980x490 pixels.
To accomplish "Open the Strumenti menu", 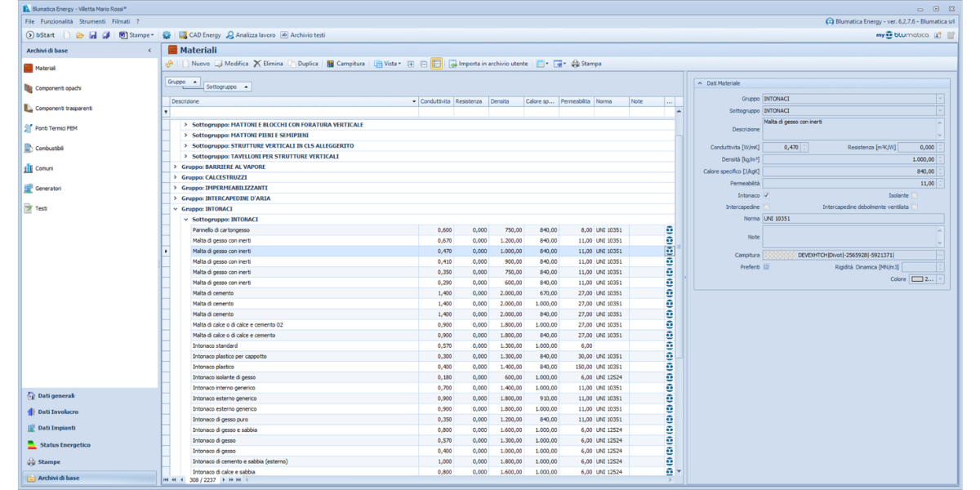I will coord(92,21).
